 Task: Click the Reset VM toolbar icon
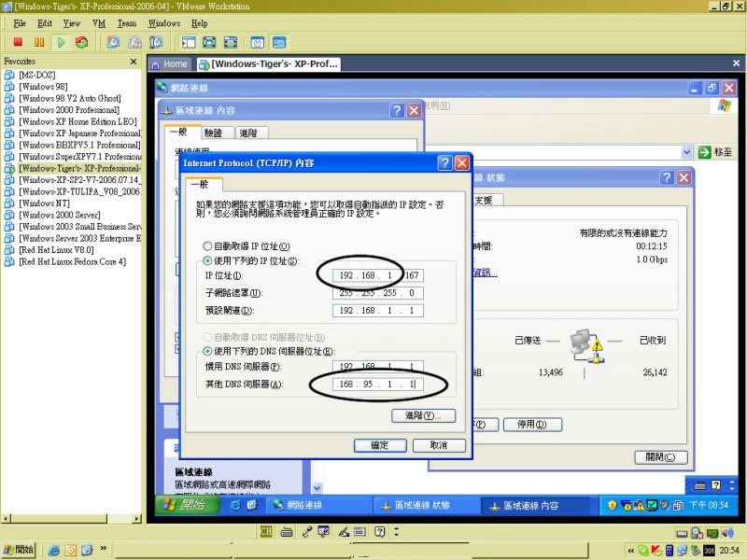81,42
